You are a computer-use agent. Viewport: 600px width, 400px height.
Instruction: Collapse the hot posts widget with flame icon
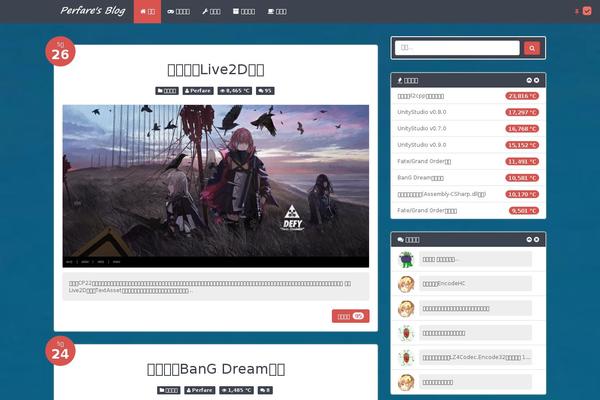[529, 80]
